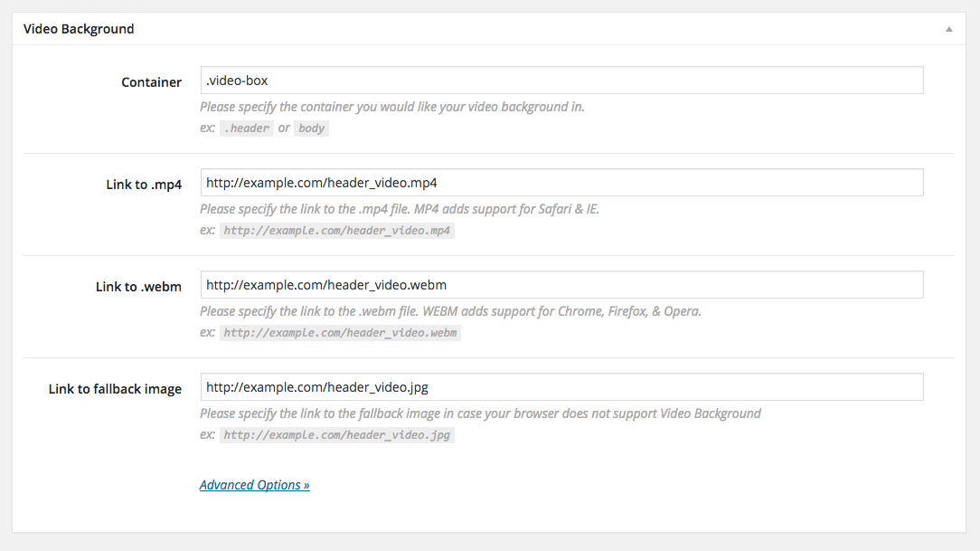Click the Link to .webm field
The image size is (980, 551).
click(x=562, y=285)
